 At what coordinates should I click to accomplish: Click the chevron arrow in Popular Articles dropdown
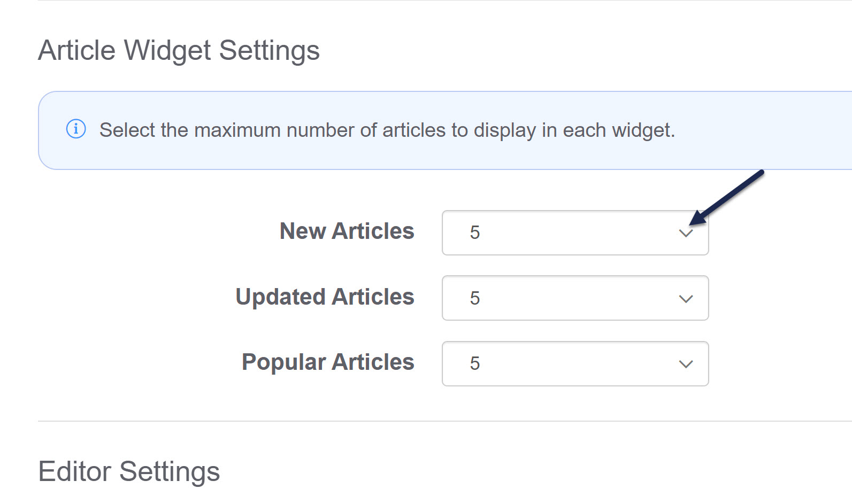point(686,364)
